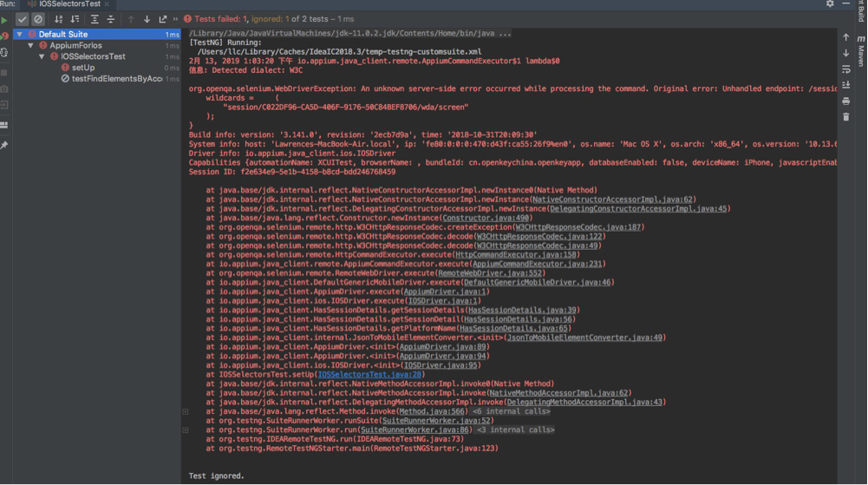Viewport: 868px width, 485px height.
Task: Toggle sort by duration in the test toolbar
Action: pyautogui.click(x=75, y=19)
